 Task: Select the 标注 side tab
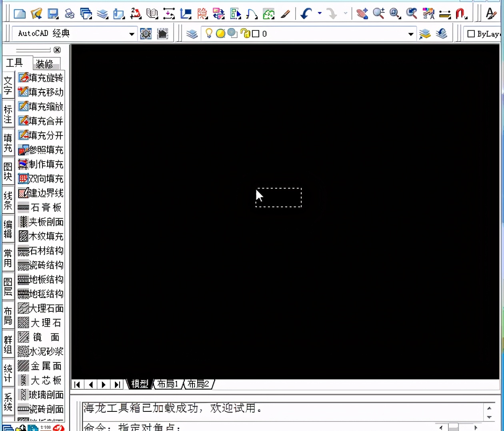tap(8, 114)
